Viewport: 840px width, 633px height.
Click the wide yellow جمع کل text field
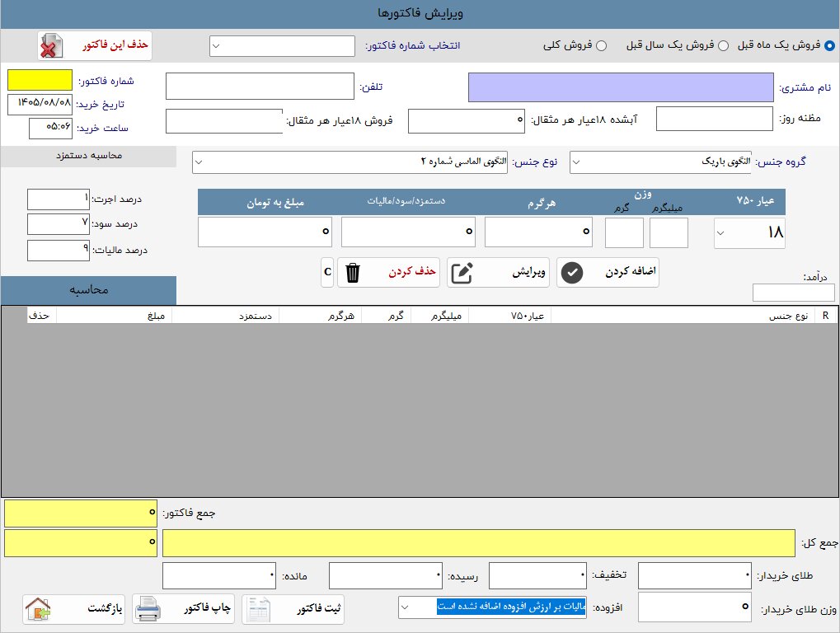click(478, 543)
